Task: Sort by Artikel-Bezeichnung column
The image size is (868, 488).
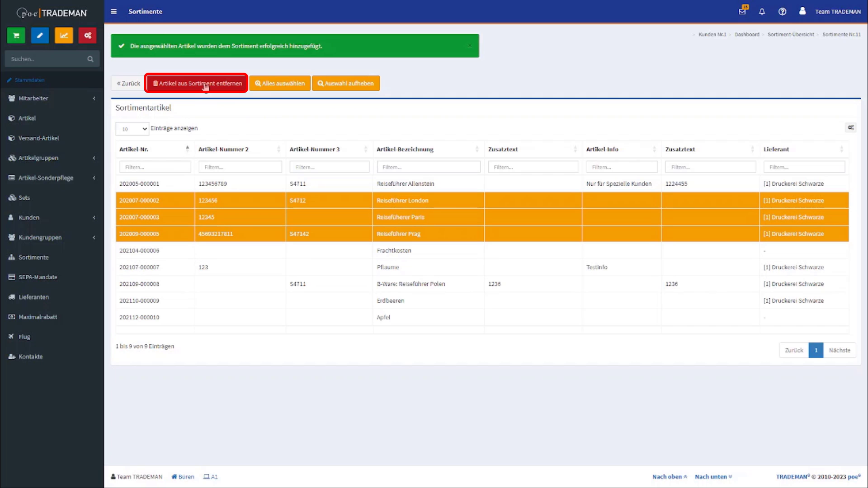Action: tap(428, 149)
